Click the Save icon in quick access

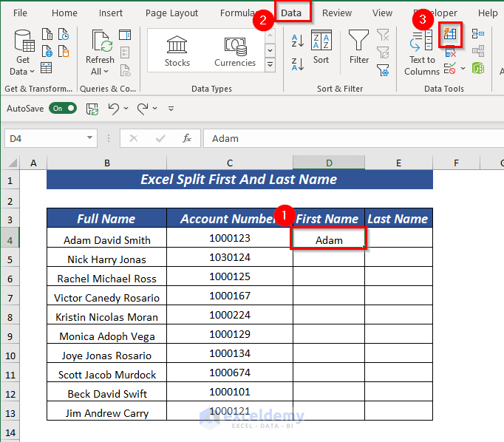pos(92,109)
